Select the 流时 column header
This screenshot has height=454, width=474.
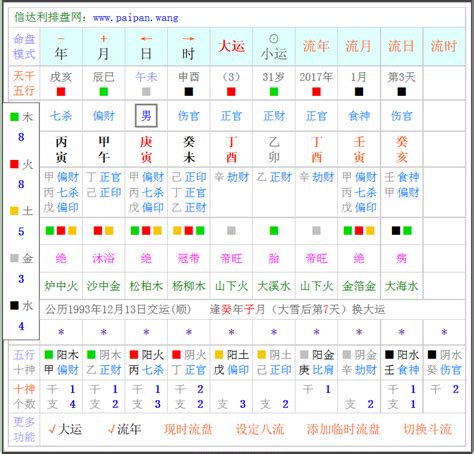[x=444, y=46]
